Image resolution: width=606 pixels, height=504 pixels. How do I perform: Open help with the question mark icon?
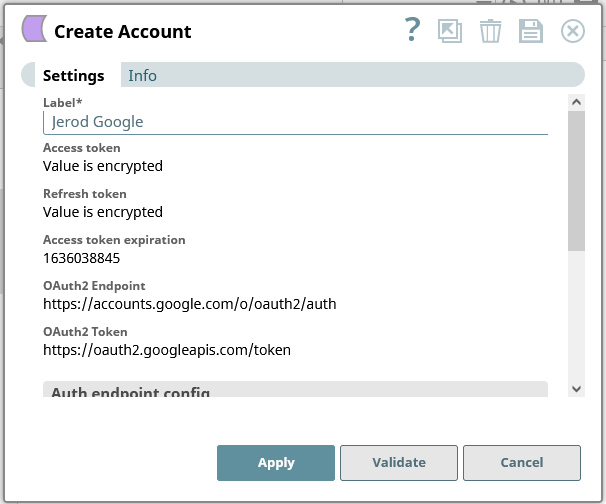(x=412, y=31)
